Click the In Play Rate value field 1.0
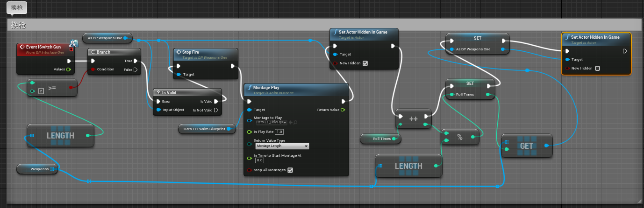Viewport: 644px width, 208px height. click(279, 132)
